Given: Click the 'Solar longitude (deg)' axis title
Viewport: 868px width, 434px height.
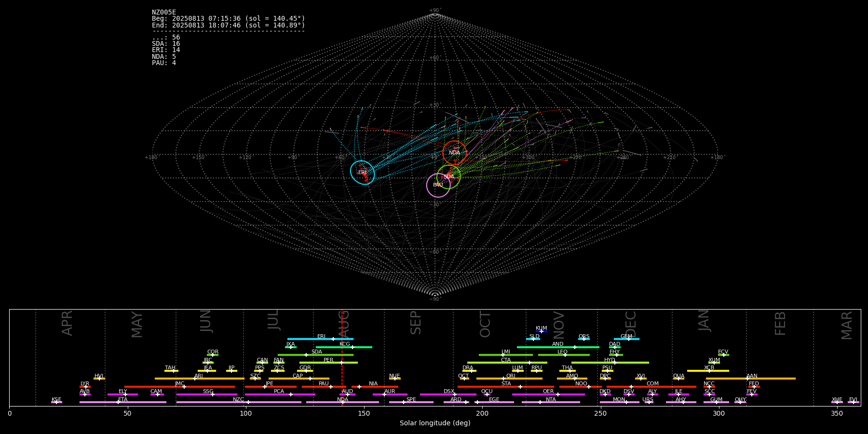Looking at the screenshot, I should [x=435, y=423].
